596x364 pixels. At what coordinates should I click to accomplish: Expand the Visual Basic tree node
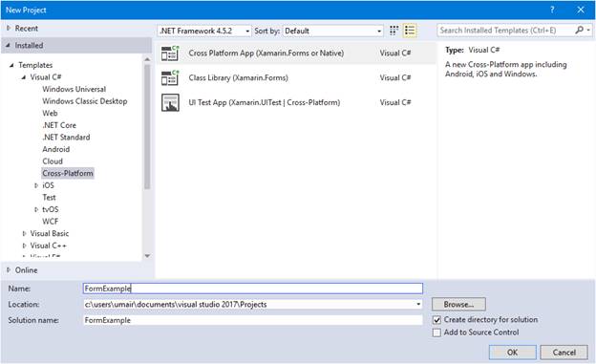24,233
